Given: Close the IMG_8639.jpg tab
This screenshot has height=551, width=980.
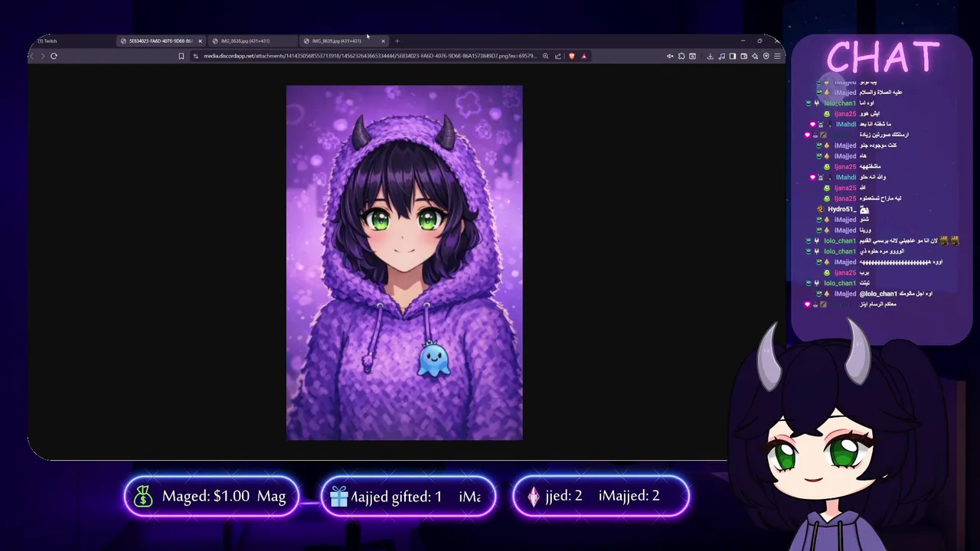Looking at the screenshot, I should [x=383, y=41].
